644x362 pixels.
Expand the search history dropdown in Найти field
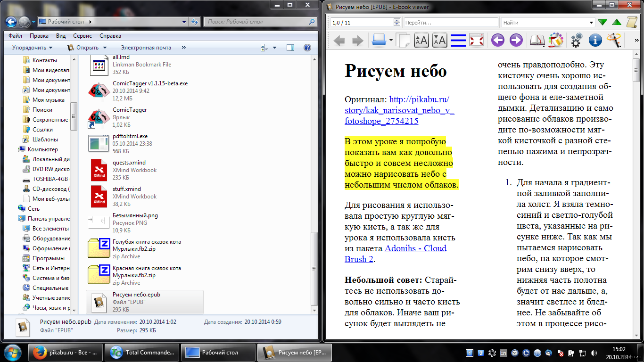click(592, 22)
